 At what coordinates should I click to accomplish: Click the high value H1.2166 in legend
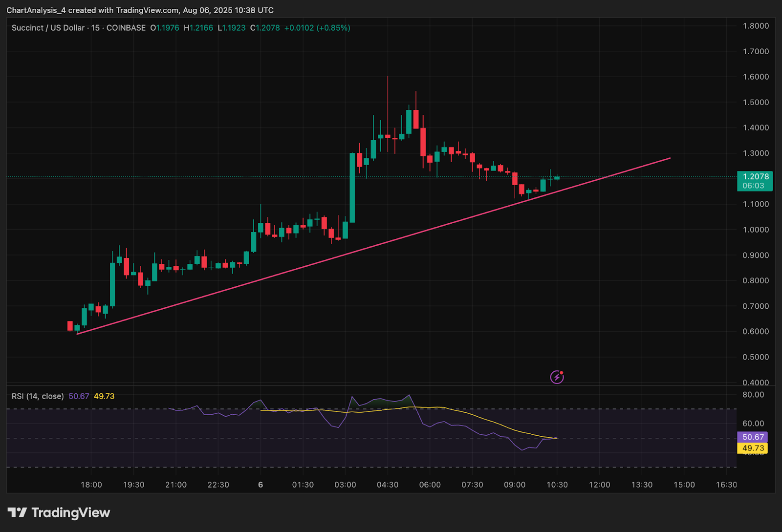198,28
